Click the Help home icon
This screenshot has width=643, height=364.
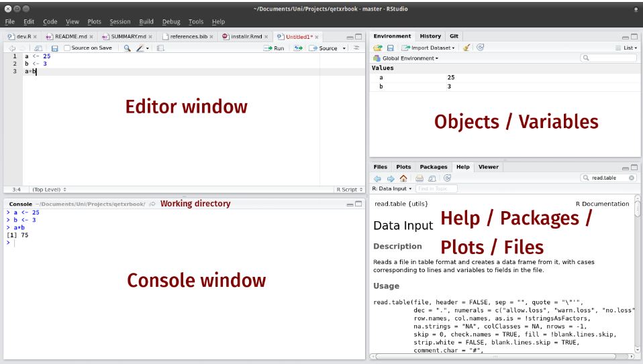point(403,178)
